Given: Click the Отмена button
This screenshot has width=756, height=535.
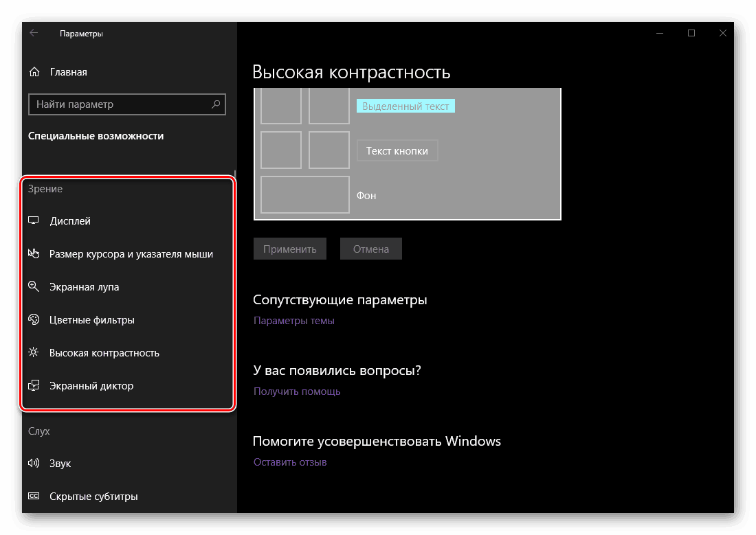Looking at the screenshot, I should (x=370, y=249).
